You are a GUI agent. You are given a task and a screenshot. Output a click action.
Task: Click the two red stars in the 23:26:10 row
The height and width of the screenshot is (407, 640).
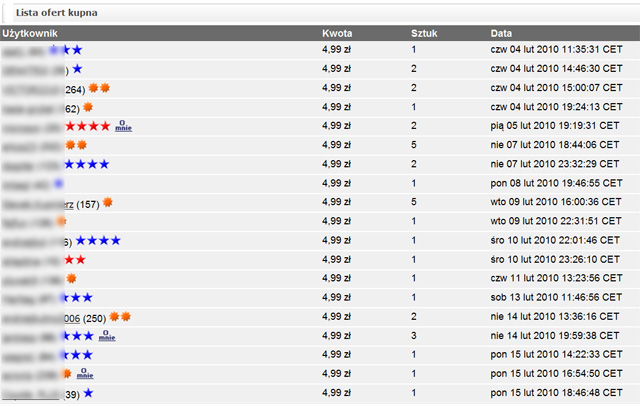[75, 259]
